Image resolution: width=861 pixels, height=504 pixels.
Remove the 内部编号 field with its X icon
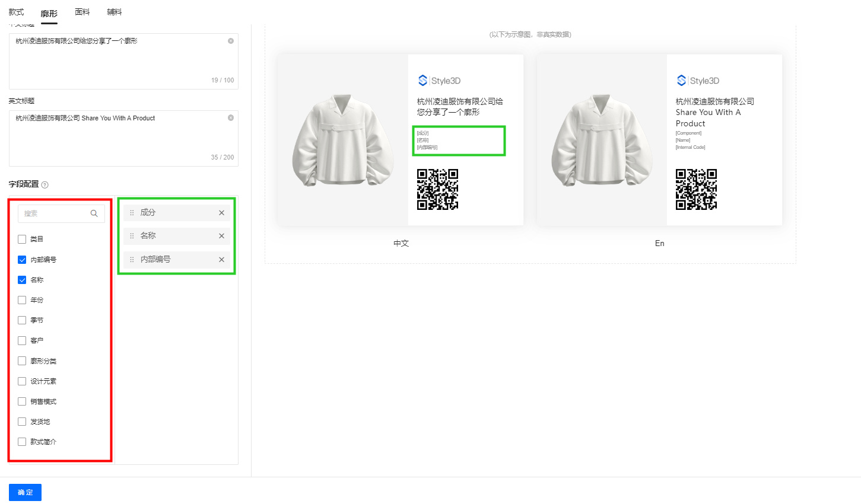point(221,260)
